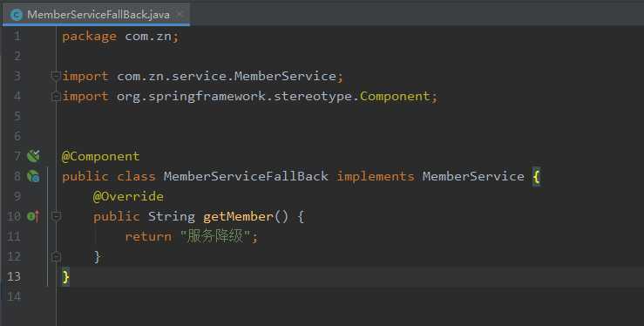Click the Spring bean gutter icon on line 7
This screenshot has height=326, width=644.
(x=33, y=156)
